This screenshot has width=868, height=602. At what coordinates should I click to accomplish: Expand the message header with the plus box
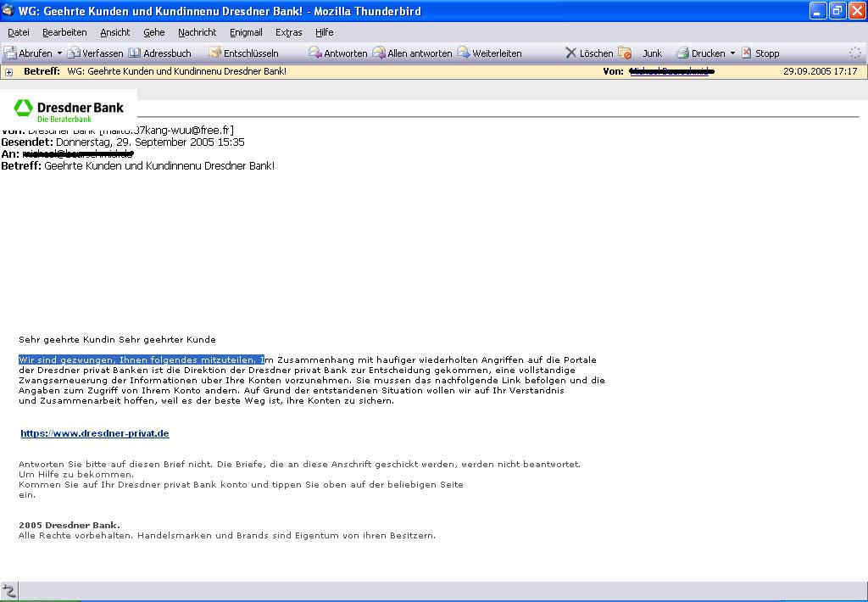click(8, 72)
